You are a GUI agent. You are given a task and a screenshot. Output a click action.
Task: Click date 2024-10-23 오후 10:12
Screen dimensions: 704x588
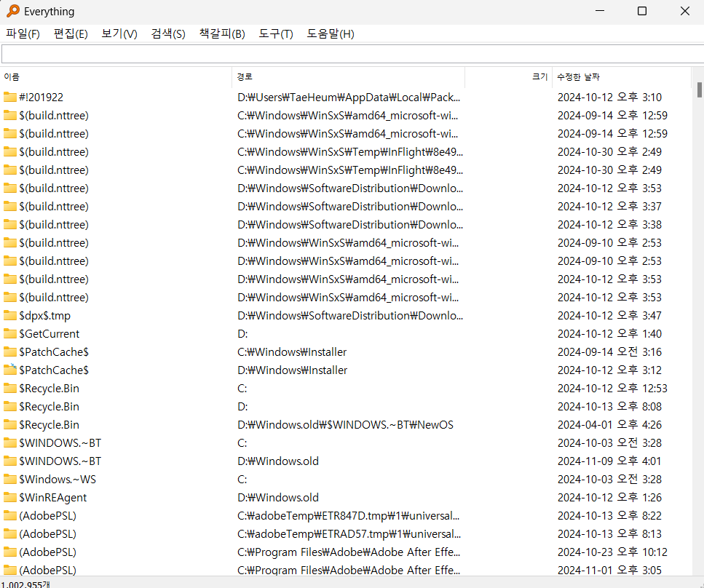[x=612, y=552]
